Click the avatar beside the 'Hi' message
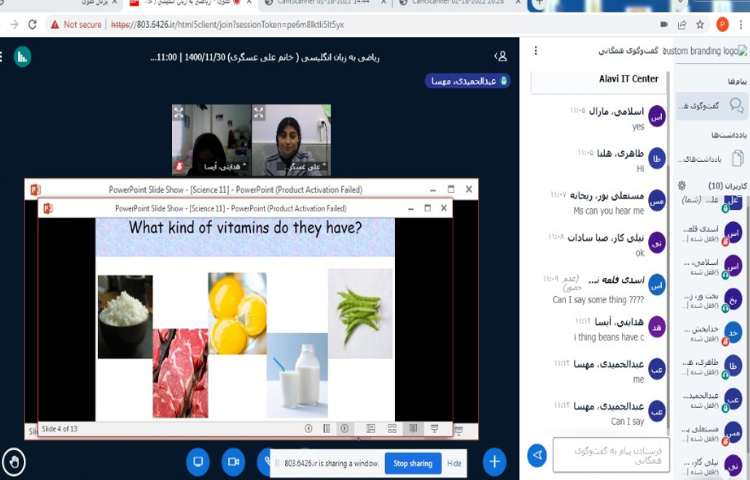Viewport: 750px width, 480px height. pyautogui.click(x=657, y=158)
